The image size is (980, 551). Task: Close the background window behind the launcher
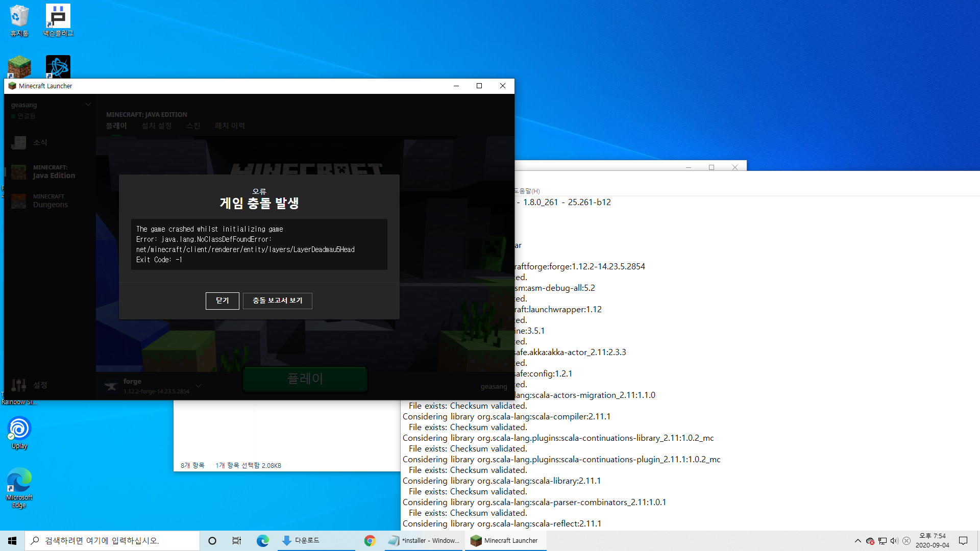point(735,167)
